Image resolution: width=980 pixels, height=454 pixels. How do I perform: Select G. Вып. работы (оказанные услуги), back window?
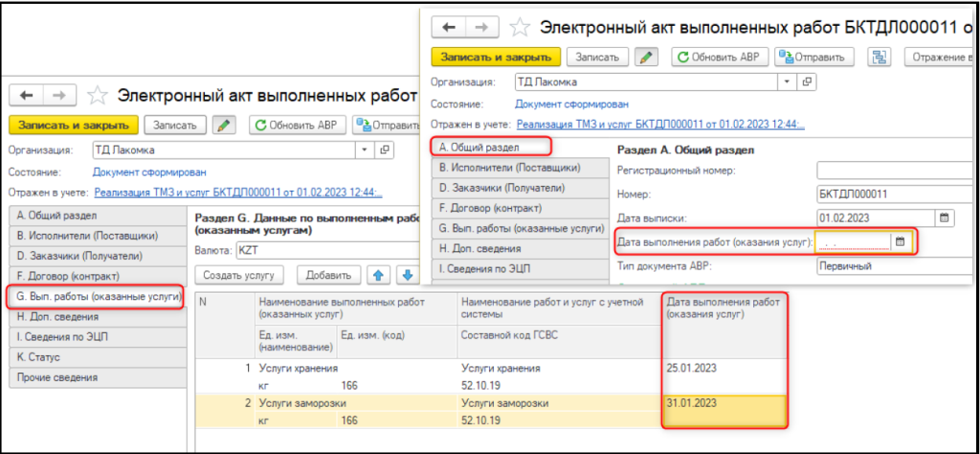[96, 296]
